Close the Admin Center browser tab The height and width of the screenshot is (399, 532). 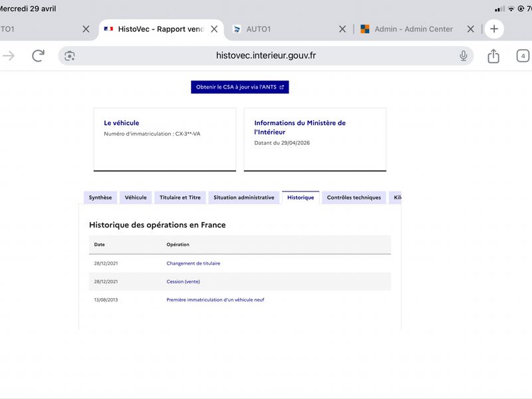471,29
